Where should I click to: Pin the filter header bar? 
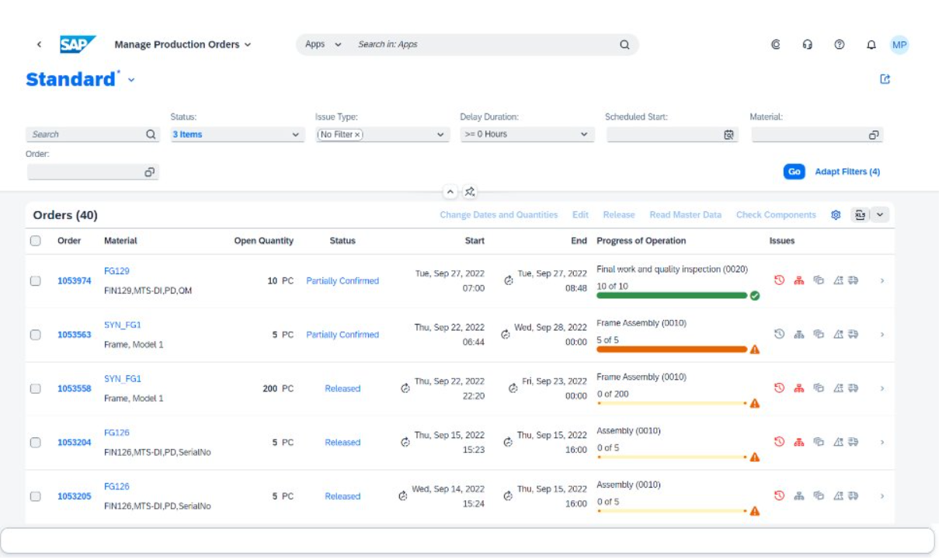[471, 192]
